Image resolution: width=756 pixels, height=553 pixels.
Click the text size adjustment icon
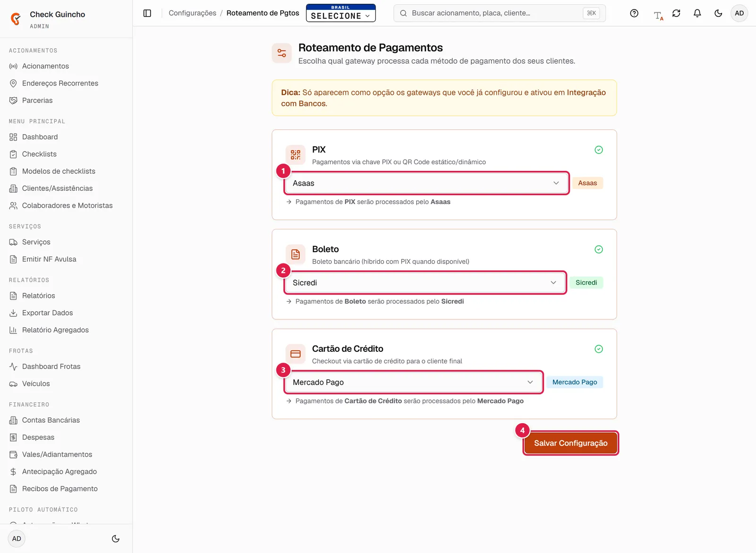pyautogui.click(x=658, y=15)
